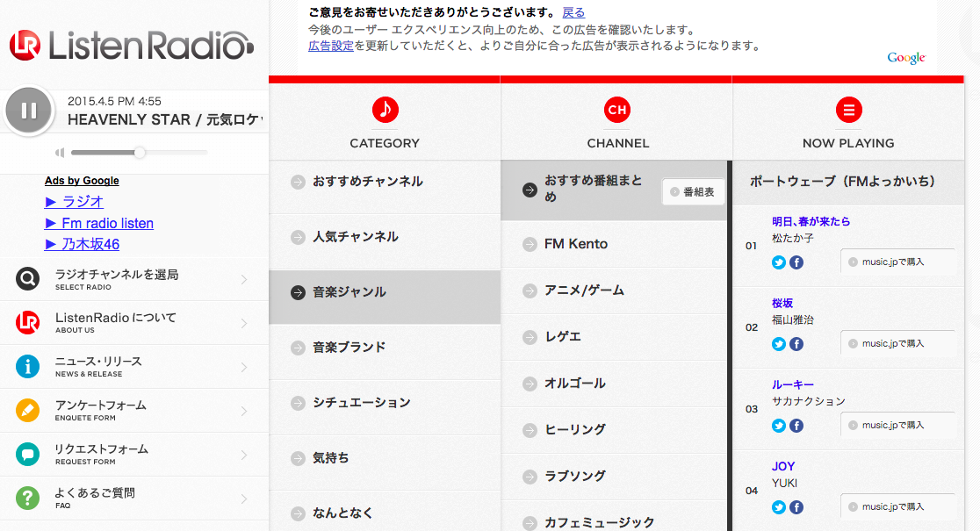
Task: Click the 広告設定 ad settings link
Action: coord(331,46)
